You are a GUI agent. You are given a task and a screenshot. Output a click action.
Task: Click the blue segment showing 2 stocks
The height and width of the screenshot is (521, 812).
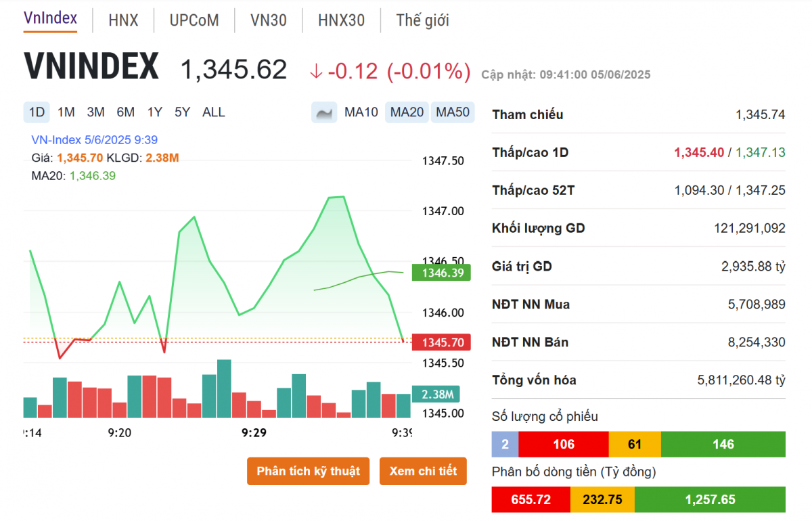pos(505,444)
